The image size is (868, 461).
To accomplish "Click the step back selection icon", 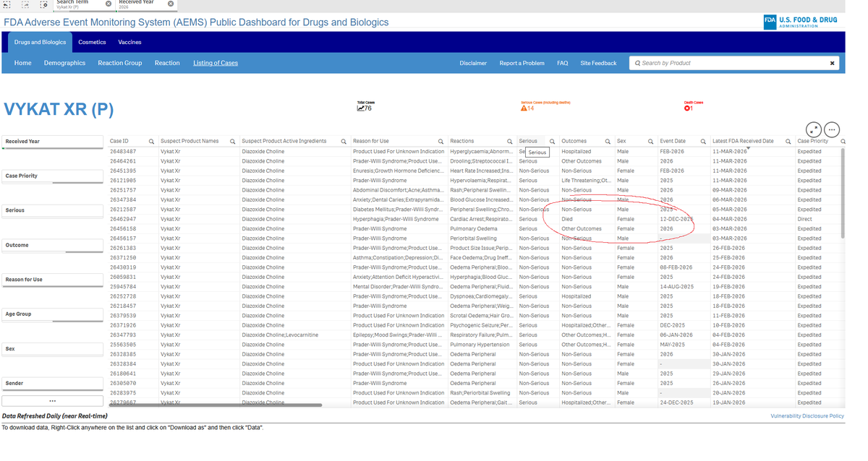I will [x=7, y=4].
